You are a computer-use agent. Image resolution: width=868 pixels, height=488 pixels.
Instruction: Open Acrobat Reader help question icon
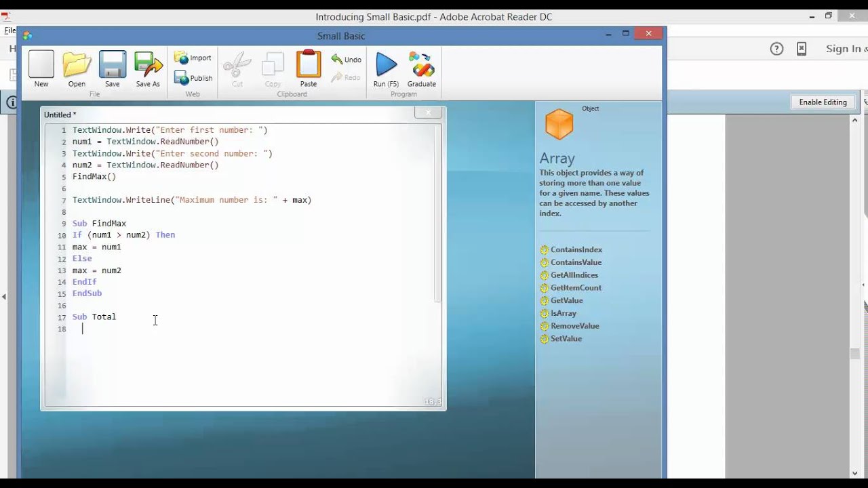point(777,49)
